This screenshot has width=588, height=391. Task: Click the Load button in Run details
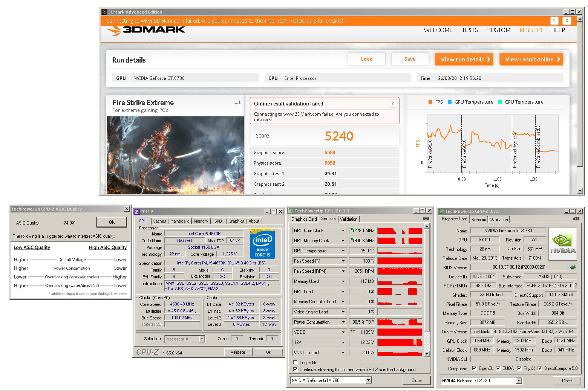367,59
